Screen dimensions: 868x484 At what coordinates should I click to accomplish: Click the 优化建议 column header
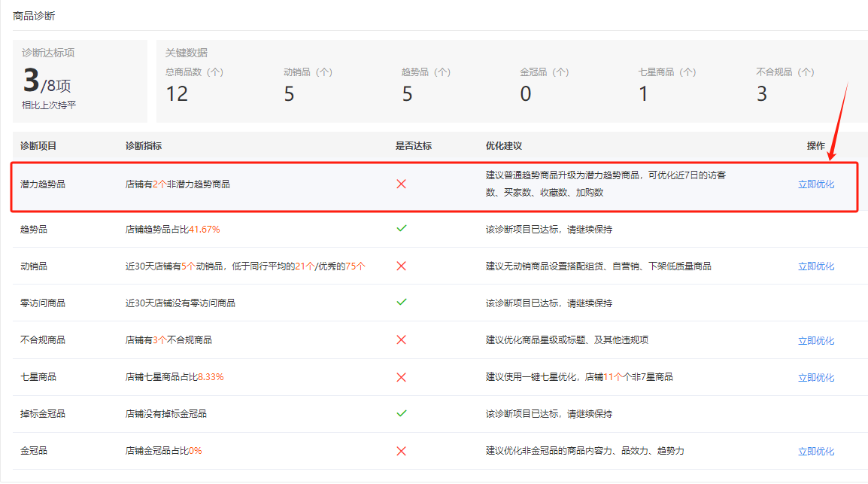504,145
